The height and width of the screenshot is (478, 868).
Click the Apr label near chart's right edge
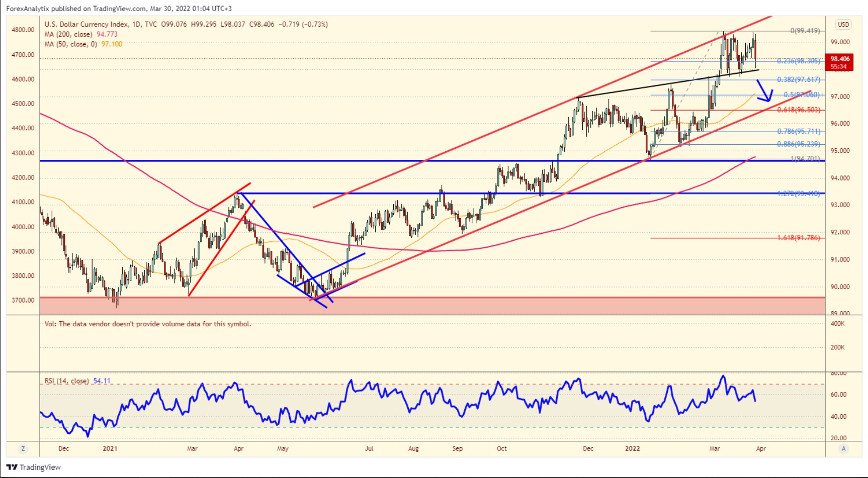(761, 448)
